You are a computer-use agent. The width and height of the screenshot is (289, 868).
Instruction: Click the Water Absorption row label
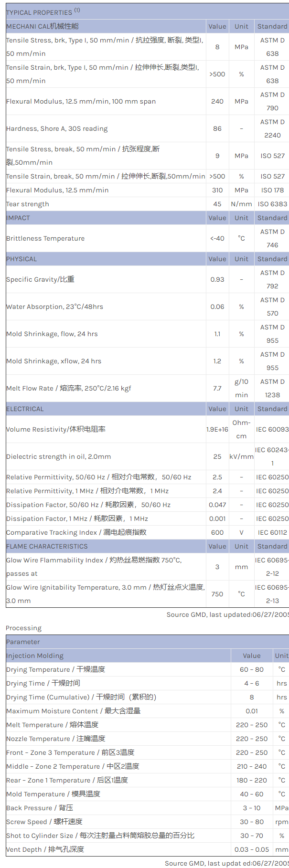tap(54, 307)
